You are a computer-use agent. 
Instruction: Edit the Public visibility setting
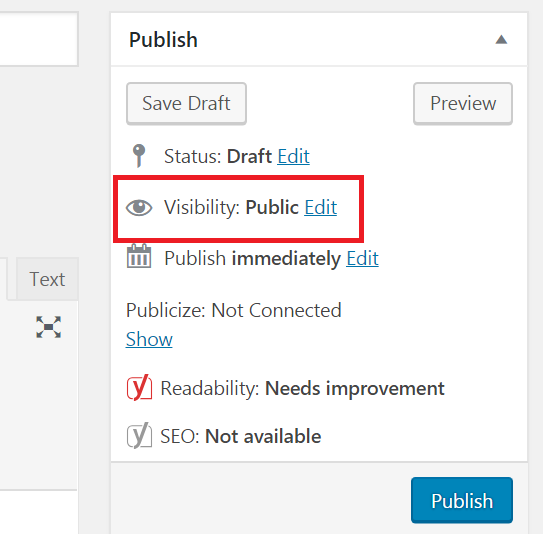(x=321, y=207)
